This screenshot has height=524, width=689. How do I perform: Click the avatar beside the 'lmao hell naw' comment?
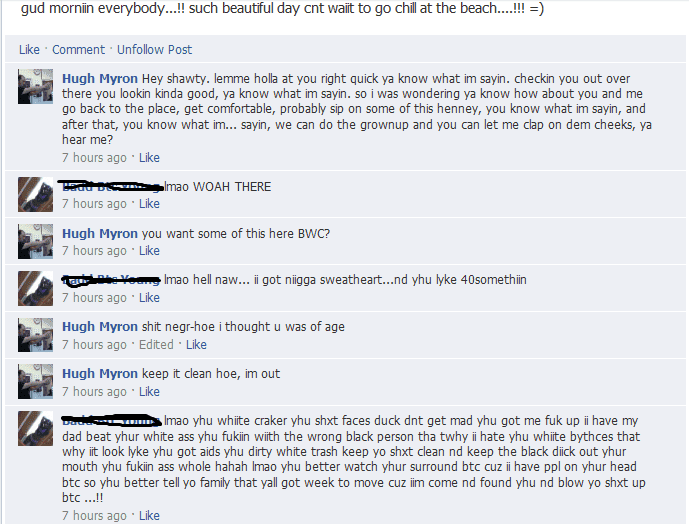point(36,288)
